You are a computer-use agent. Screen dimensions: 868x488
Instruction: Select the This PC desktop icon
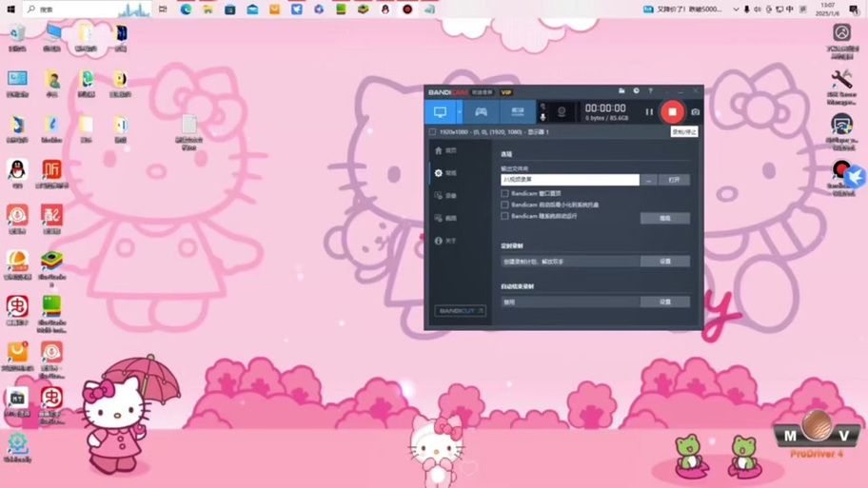pyautogui.click(x=52, y=38)
